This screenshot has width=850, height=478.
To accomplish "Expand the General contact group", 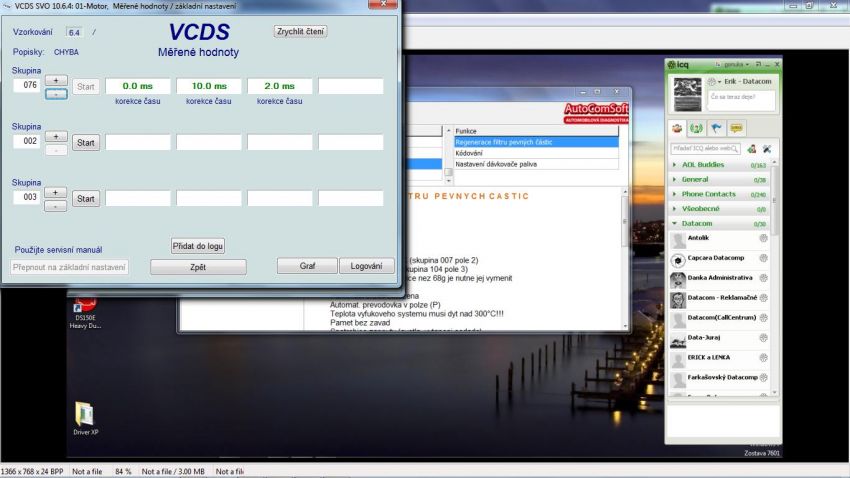I will click(674, 179).
